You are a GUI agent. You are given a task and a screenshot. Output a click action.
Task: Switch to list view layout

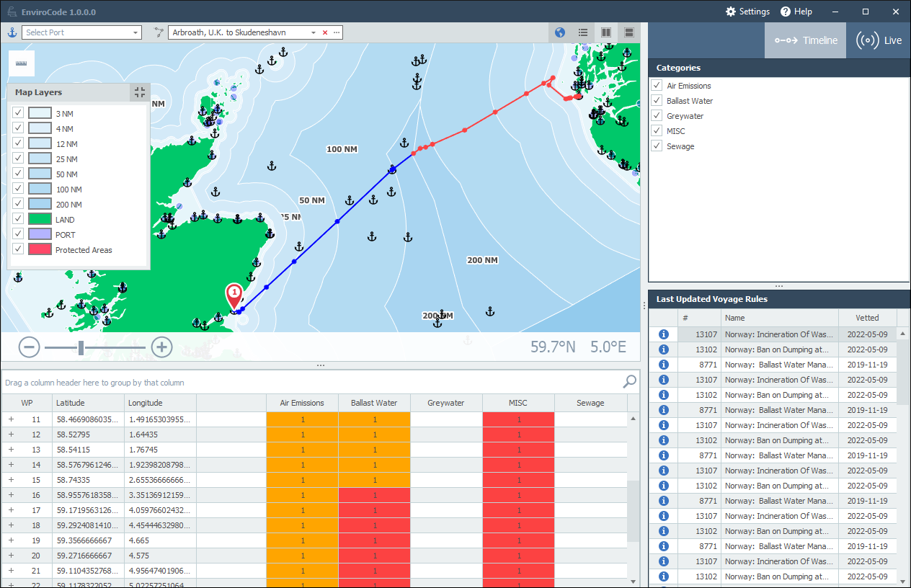(583, 32)
